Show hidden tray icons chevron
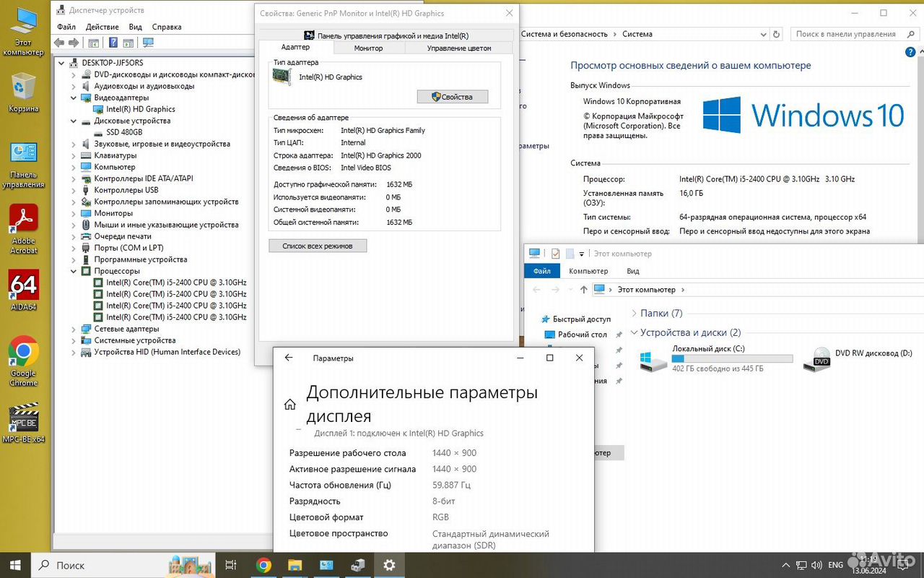The image size is (924, 578). click(x=785, y=566)
